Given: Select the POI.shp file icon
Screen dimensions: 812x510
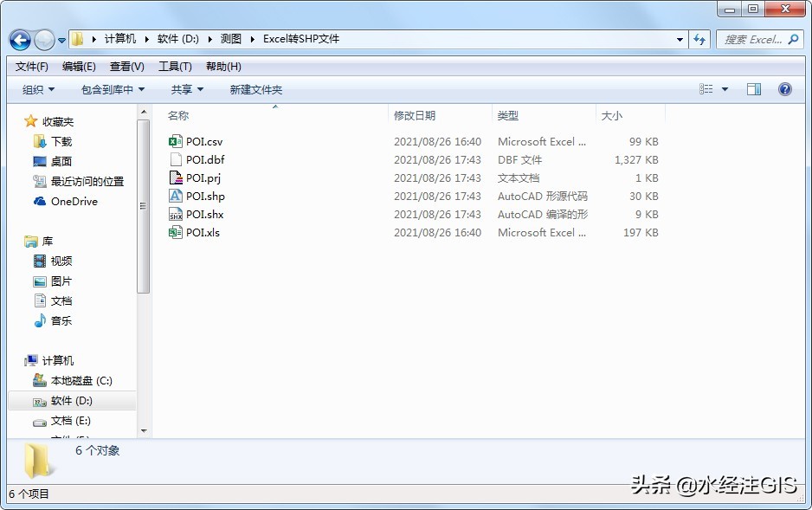Looking at the screenshot, I should pos(176,196).
